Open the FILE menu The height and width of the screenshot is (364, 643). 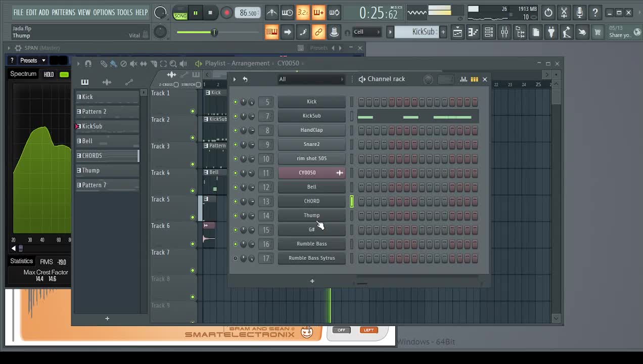(18, 12)
